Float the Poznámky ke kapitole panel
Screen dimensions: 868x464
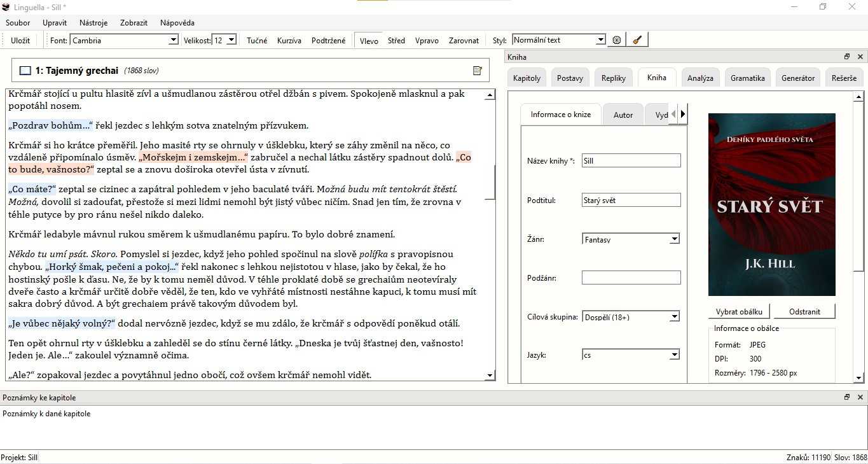pyautogui.click(x=847, y=397)
